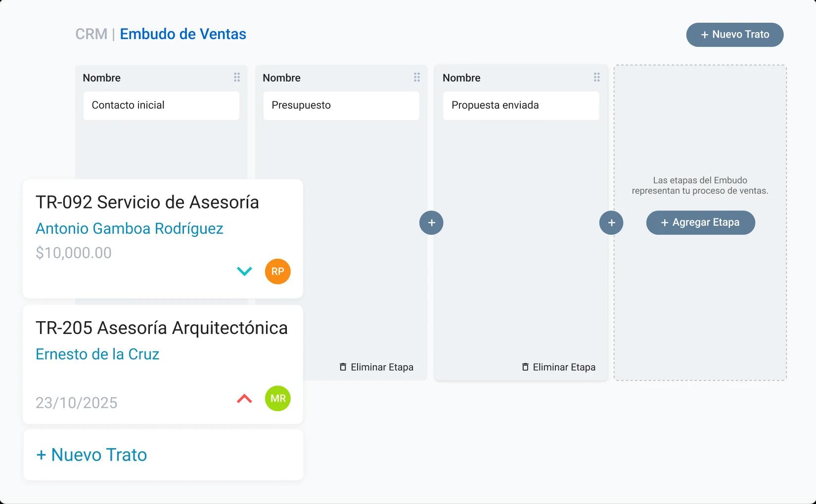This screenshot has height=504, width=816.
Task: Expand details of deal TR-092 Servicio de Asesoría
Action: (243, 271)
